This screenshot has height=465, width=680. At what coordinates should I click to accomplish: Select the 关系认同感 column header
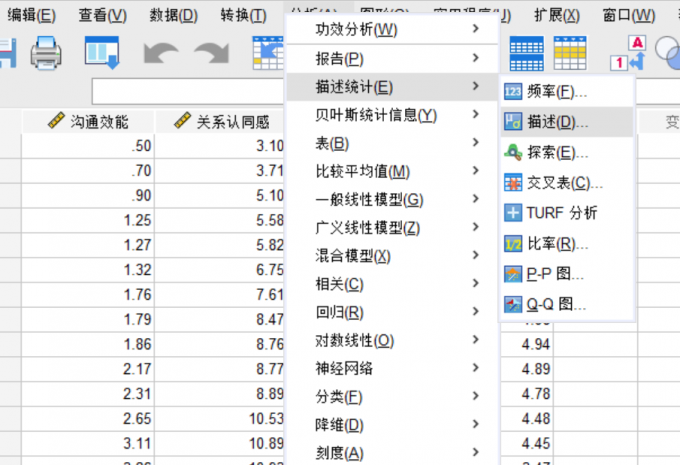pyautogui.click(x=219, y=121)
